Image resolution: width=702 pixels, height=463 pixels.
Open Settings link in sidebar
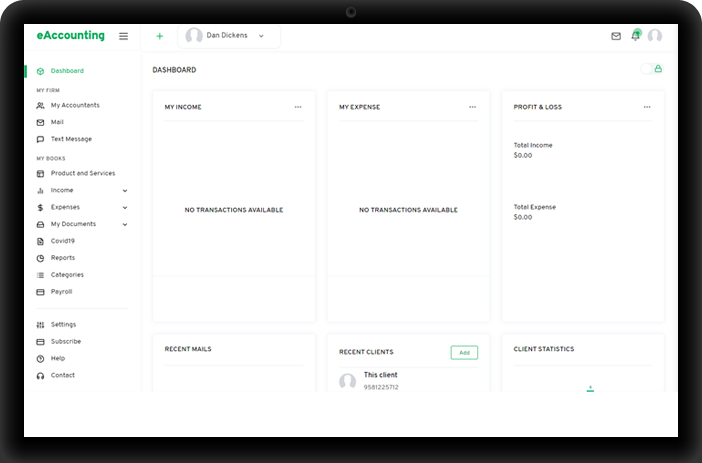coord(64,325)
